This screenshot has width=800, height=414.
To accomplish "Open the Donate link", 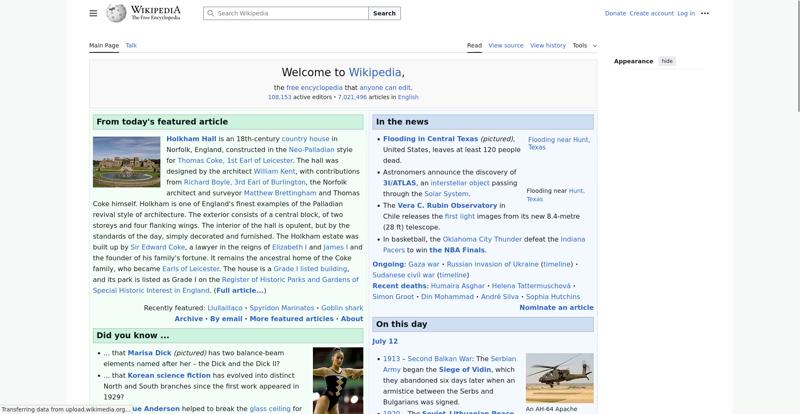I will click(x=615, y=13).
